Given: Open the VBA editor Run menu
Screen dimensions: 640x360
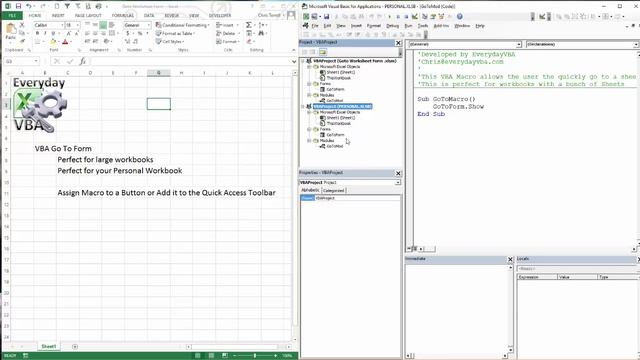Looking at the screenshot, I should click(x=408, y=26).
